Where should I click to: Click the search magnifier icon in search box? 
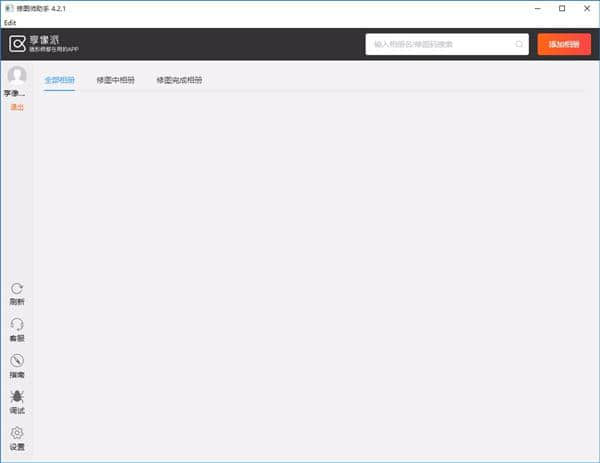[519, 44]
